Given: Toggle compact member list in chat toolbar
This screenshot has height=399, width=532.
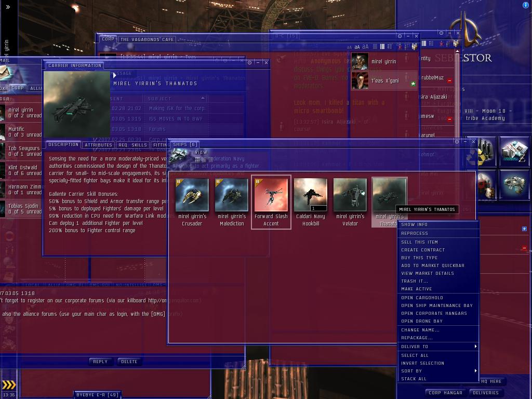Looking at the screenshot, I should click(x=390, y=46).
